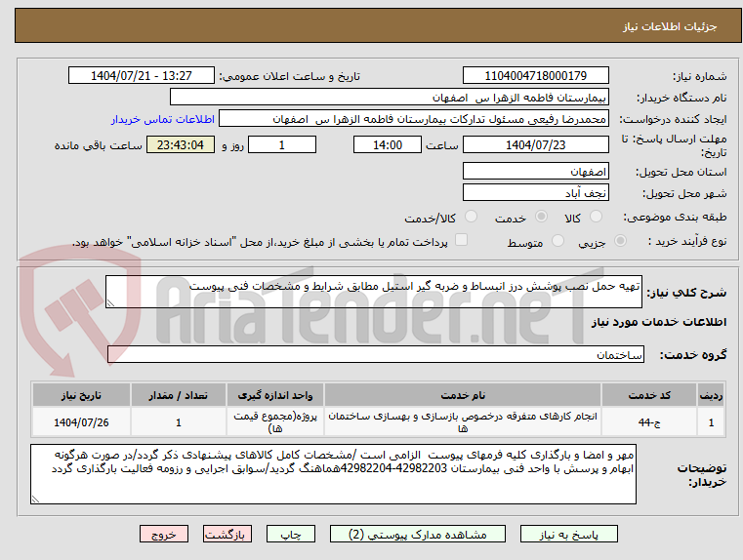Click the ردیف column header
The width and height of the screenshot is (743, 560).
[711, 395]
